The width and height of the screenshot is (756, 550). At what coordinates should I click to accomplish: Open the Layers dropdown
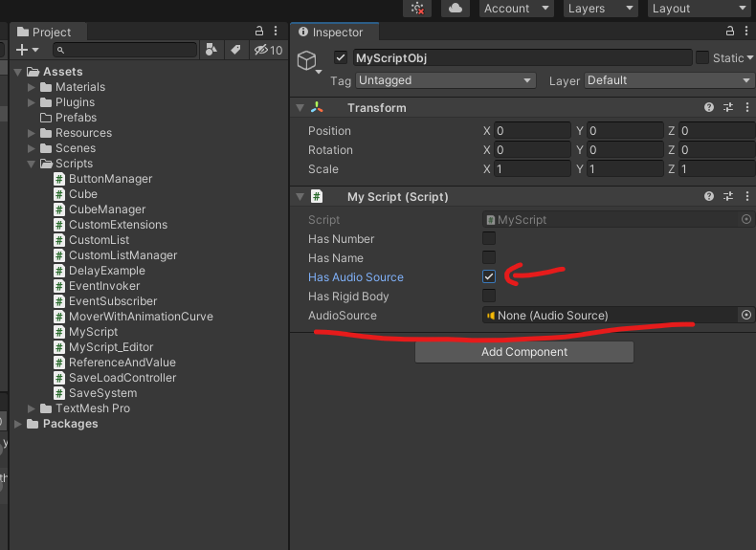[600, 9]
